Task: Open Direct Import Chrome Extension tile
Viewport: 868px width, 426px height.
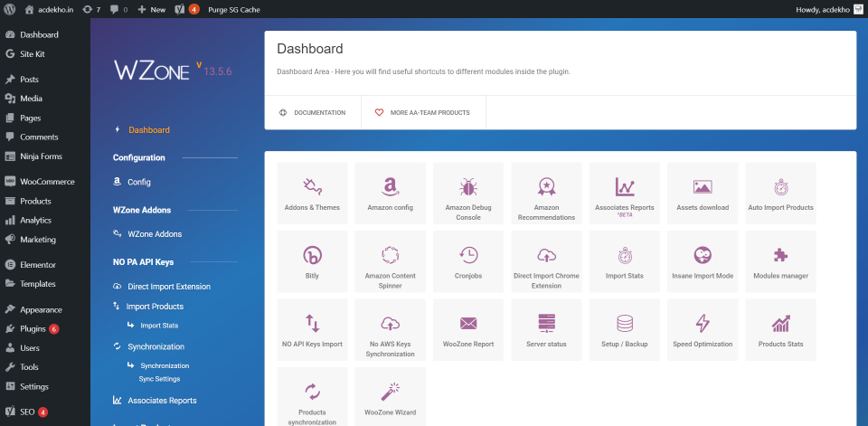Action: 546,261
